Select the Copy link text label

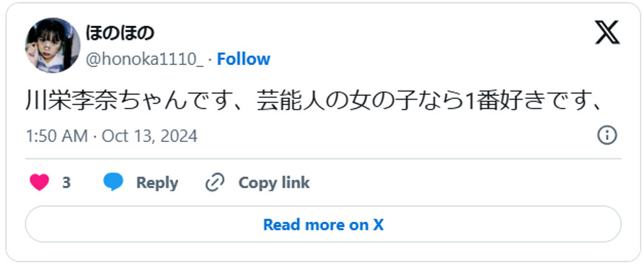[274, 183]
